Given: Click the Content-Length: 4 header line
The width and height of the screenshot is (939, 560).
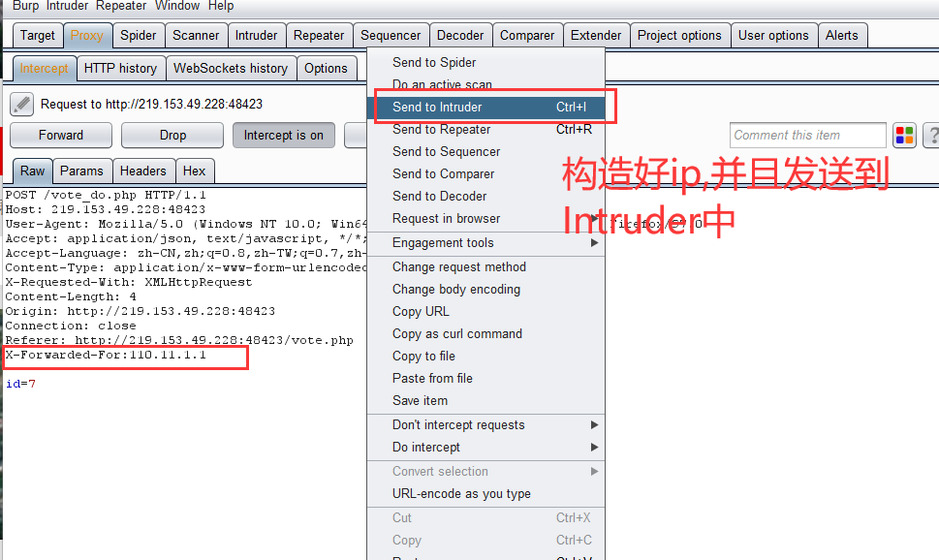Looking at the screenshot, I should click(71, 297).
